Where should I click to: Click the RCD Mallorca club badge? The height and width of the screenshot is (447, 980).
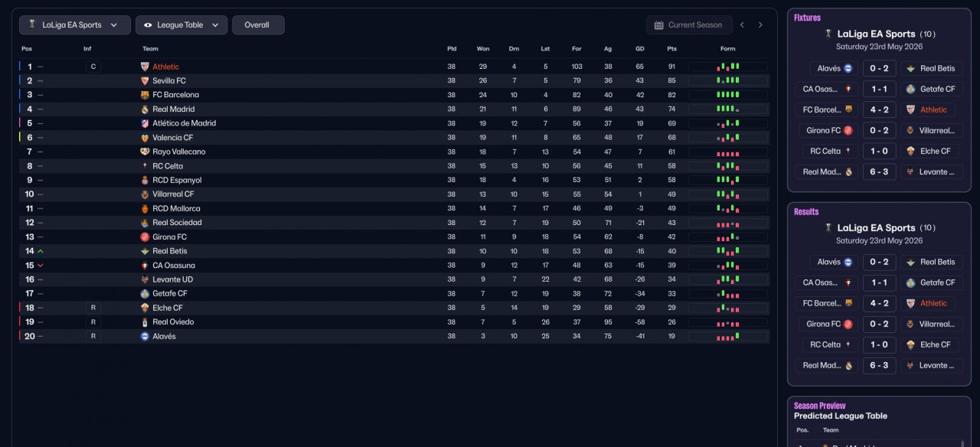(x=145, y=208)
